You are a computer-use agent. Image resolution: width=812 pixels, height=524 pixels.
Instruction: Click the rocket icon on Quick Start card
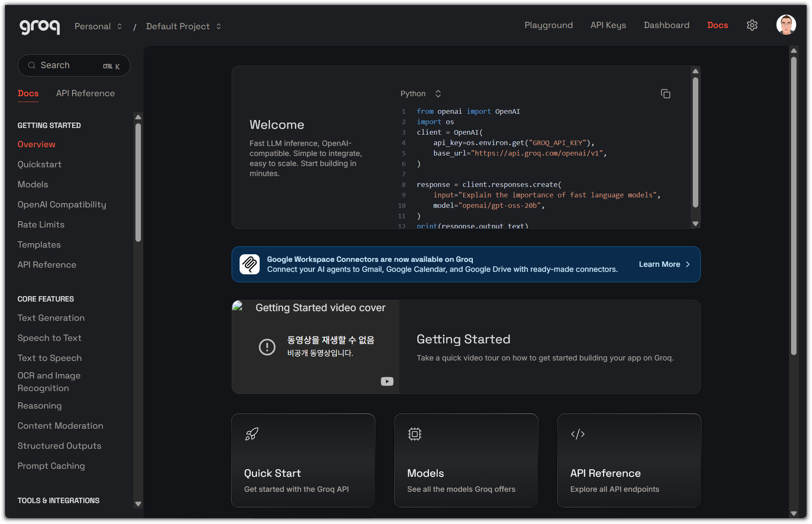[x=252, y=434]
